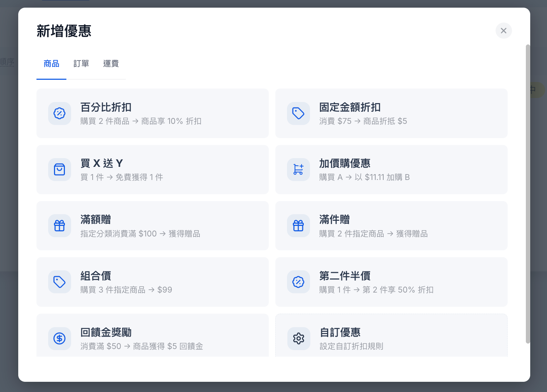
Task: Choose the 百分比折扣 title text
Action: point(106,107)
